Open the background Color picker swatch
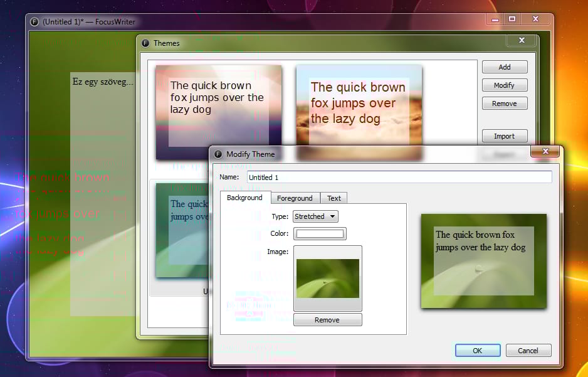The width and height of the screenshot is (588, 377). (x=320, y=234)
